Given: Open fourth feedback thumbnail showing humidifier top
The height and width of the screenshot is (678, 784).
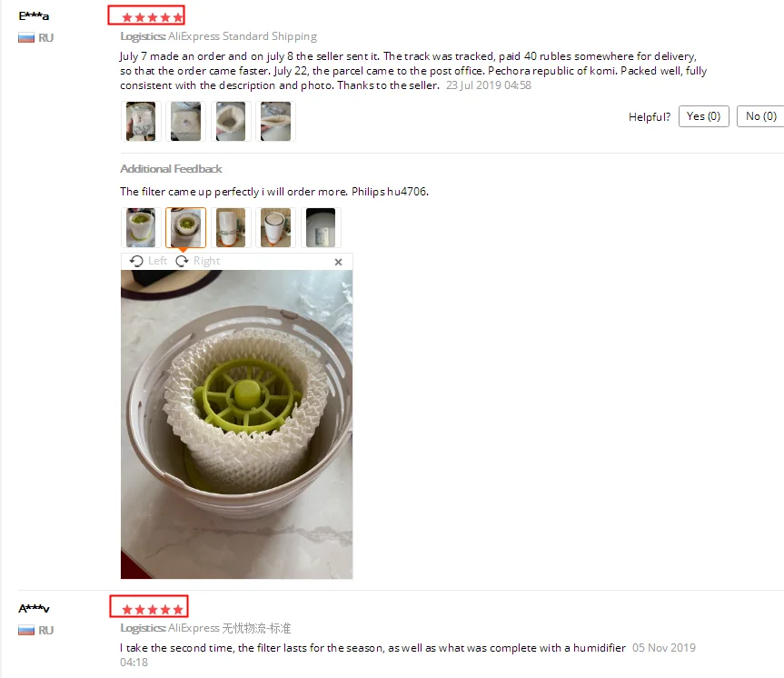Looking at the screenshot, I should (x=276, y=228).
